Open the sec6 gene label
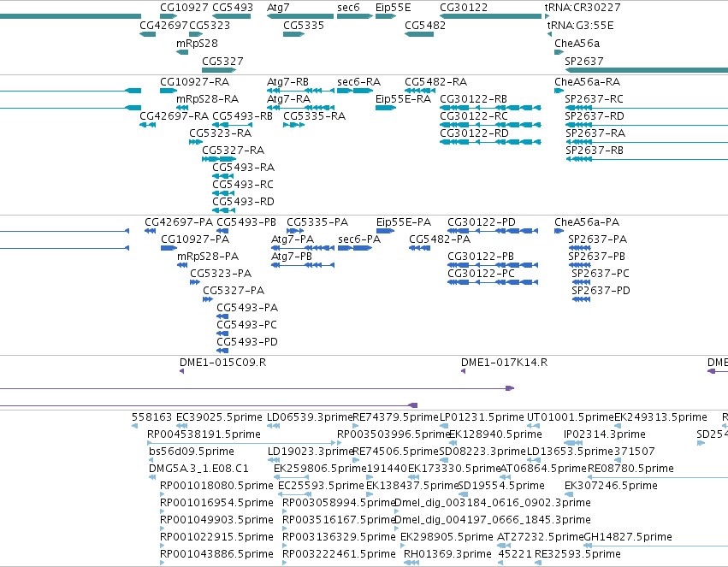 [348, 8]
